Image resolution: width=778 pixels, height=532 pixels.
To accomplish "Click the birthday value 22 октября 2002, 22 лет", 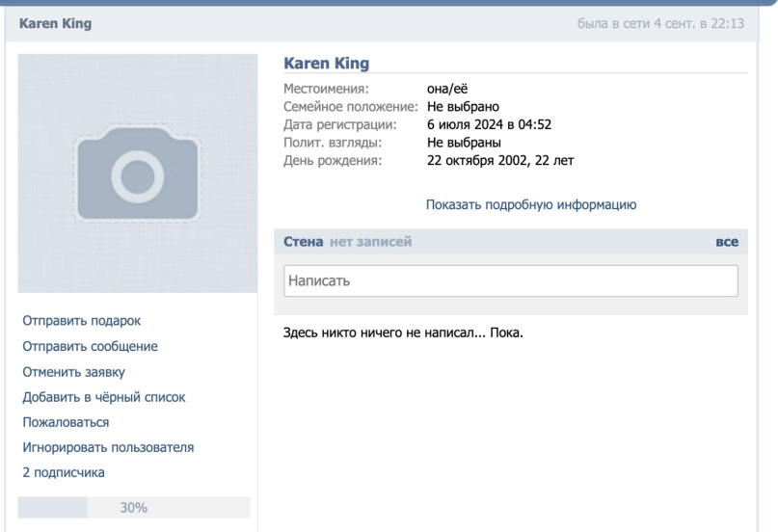I will pos(500,161).
